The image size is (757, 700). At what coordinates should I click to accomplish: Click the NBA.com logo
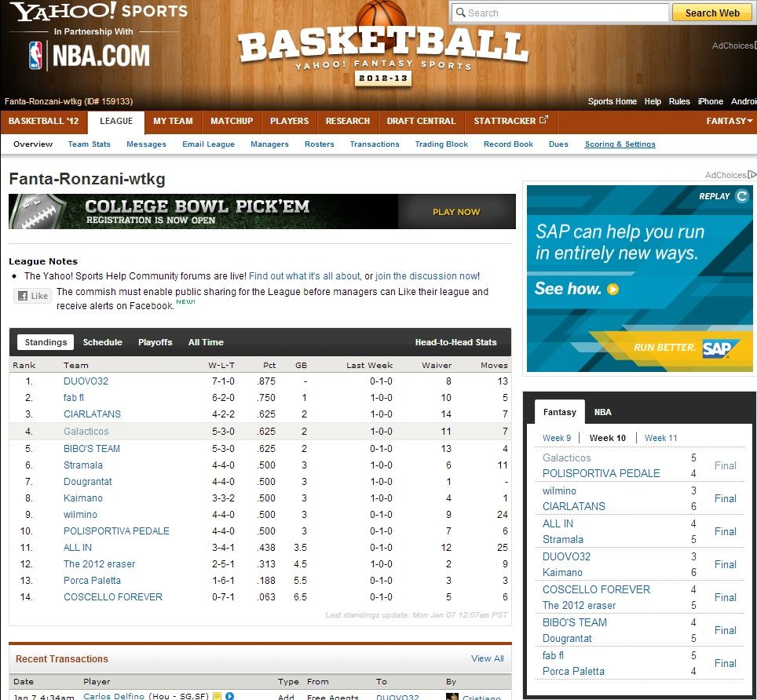click(x=88, y=56)
